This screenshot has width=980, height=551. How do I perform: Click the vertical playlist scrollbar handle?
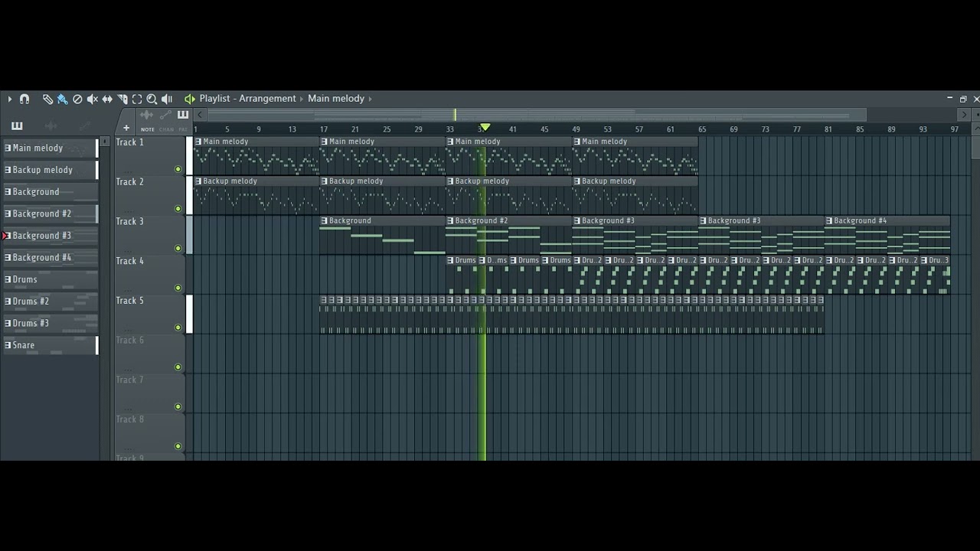pyautogui.click(x=975, y=146)
